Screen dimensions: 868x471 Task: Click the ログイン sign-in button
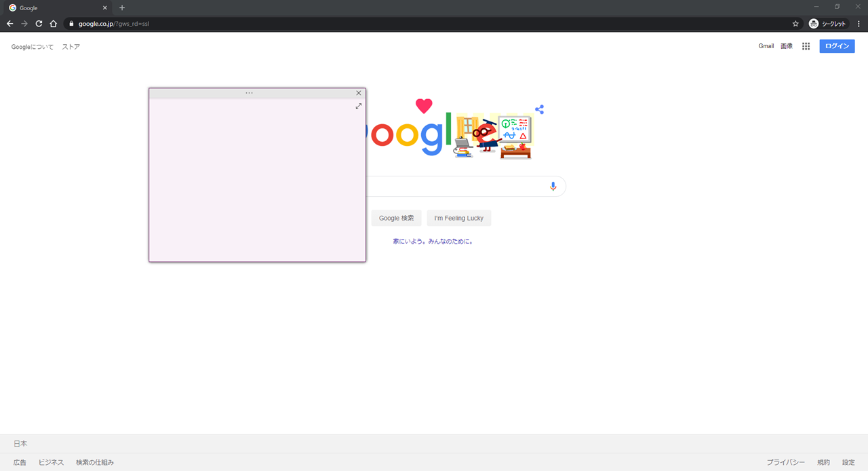click(x=837, y=46)
